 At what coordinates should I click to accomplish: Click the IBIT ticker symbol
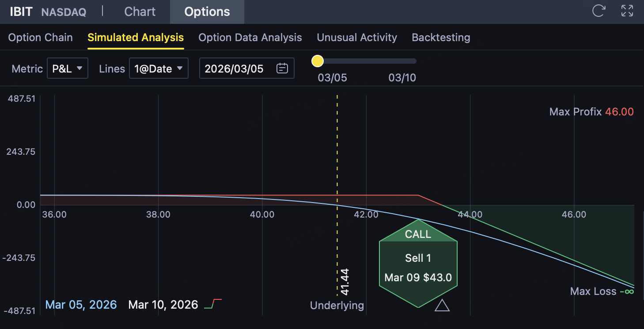pyautogui.click(x=21, y=11)
